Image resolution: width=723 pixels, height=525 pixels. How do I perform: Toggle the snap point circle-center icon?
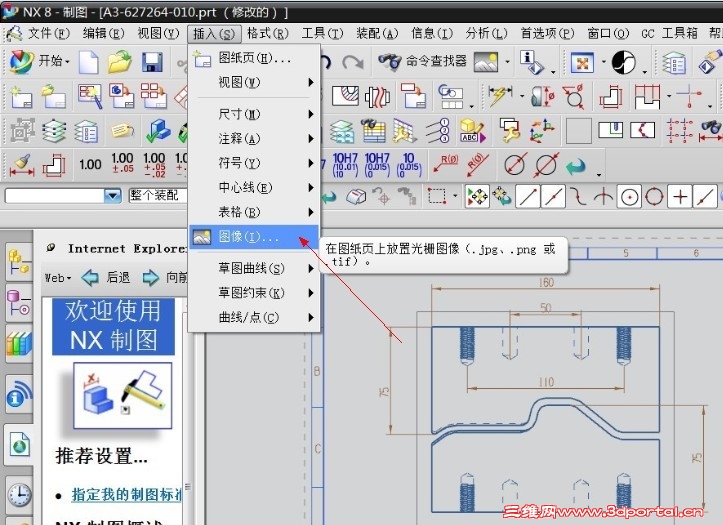629,197
